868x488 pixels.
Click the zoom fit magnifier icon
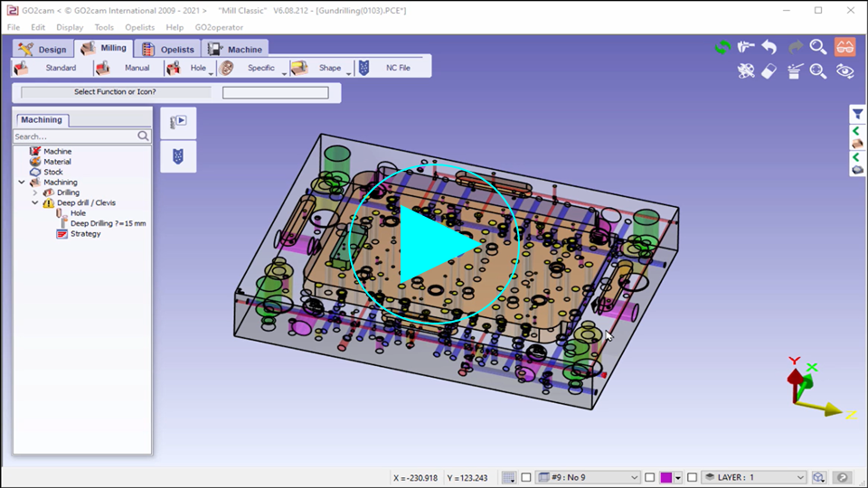point(818,70)
